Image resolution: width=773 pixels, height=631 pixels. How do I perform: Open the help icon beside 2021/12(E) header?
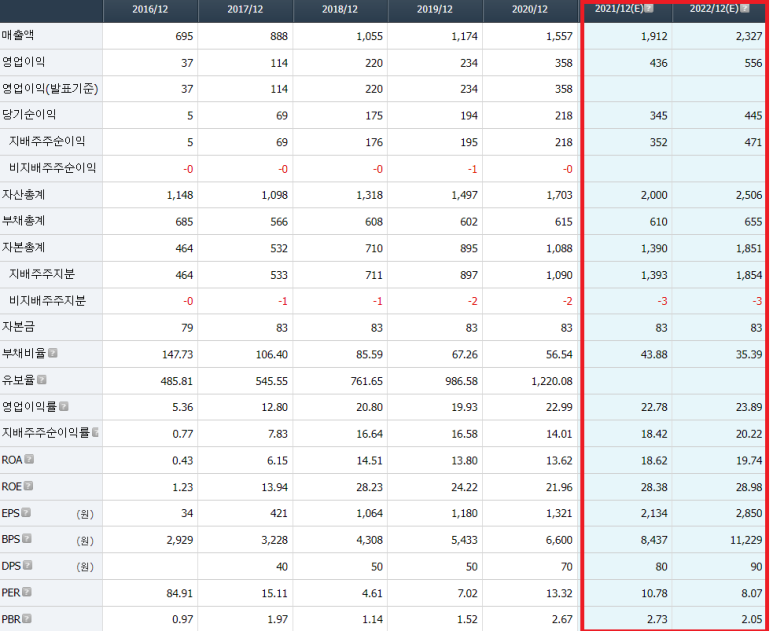(x=649, y=8)
